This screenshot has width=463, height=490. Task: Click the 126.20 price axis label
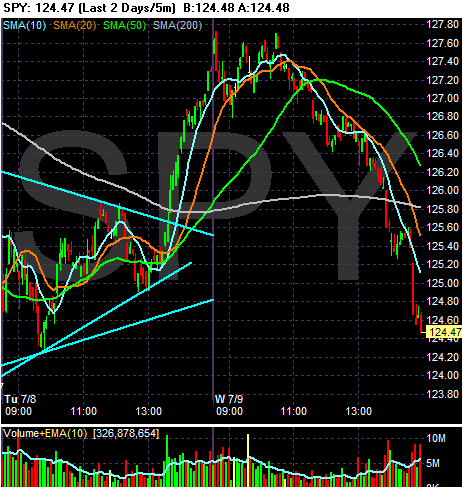[442, 172]
